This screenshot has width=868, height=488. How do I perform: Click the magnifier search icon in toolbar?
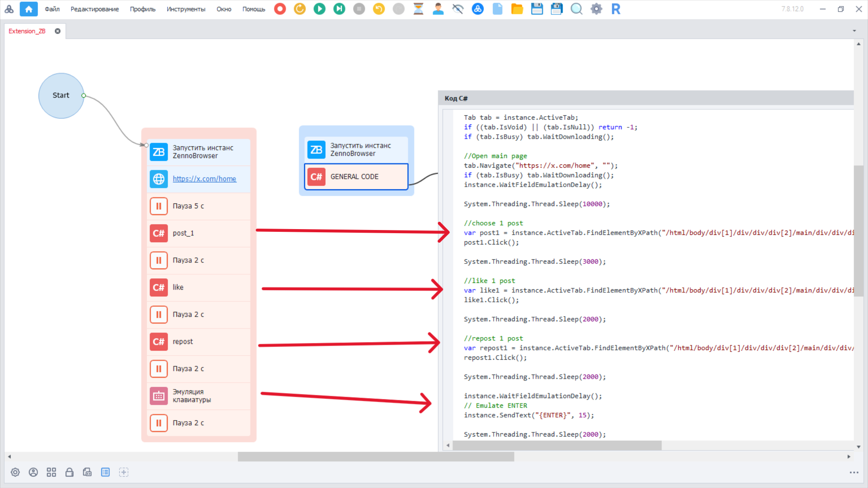[576, 9]
